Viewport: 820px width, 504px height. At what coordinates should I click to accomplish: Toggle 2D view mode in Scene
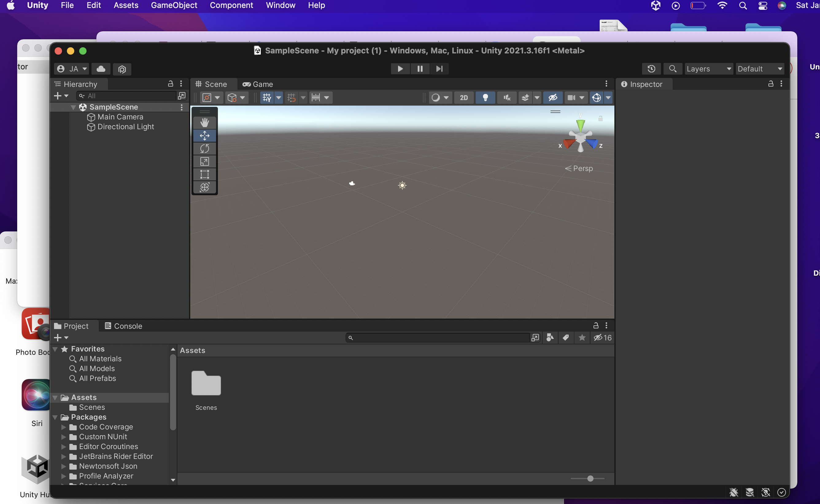coord(464,98)
